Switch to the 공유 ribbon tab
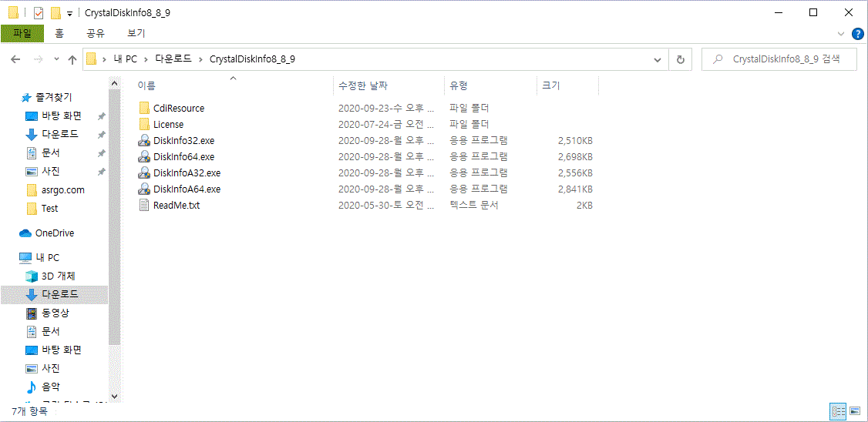The width and height of the screenshot is (868, 422). [96, 33]
